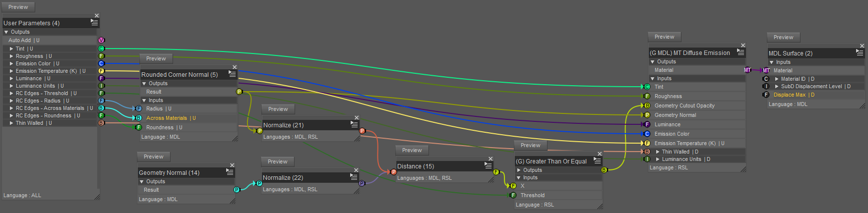This screenshot has width=868, height=213.
Task: Click the input port of Distance (15)
Action: (393, 172)
